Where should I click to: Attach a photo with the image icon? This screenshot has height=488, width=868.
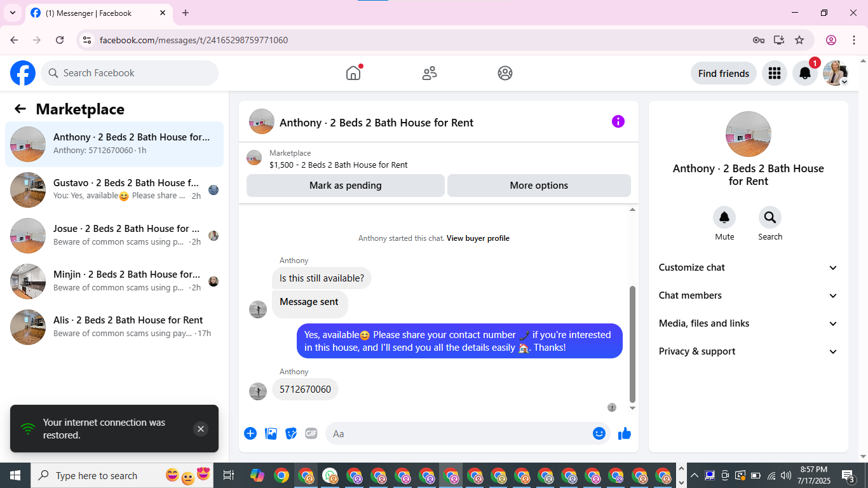[x=271, y=433]
